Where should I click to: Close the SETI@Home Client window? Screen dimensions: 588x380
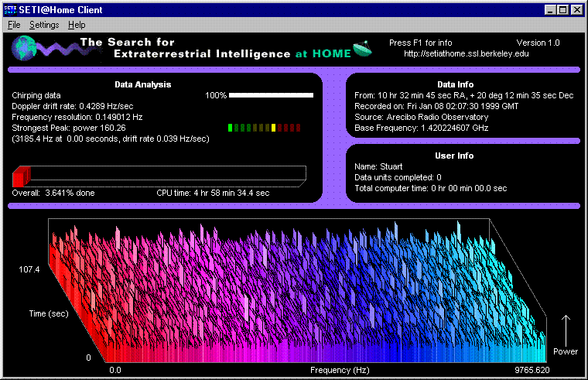tap(576, 10)
